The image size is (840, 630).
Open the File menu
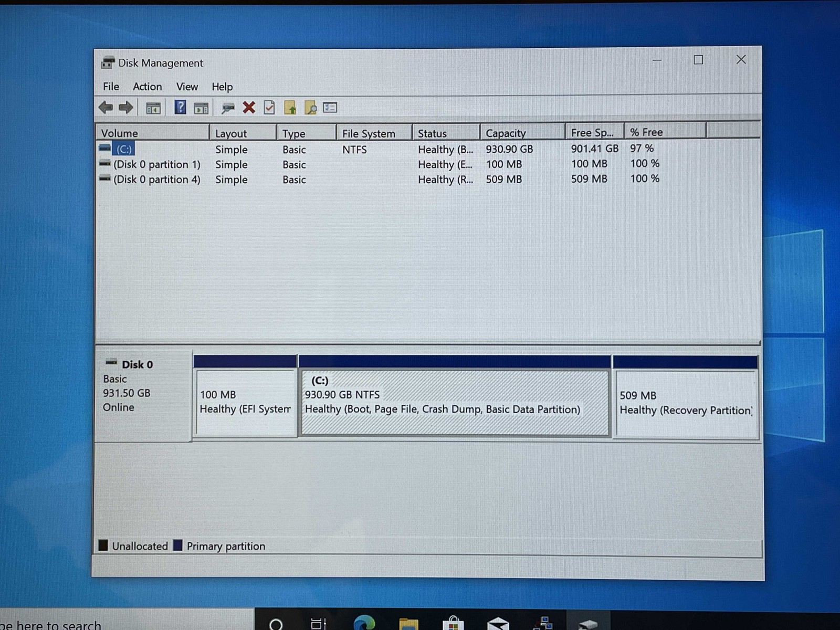(x=111, y=87)
